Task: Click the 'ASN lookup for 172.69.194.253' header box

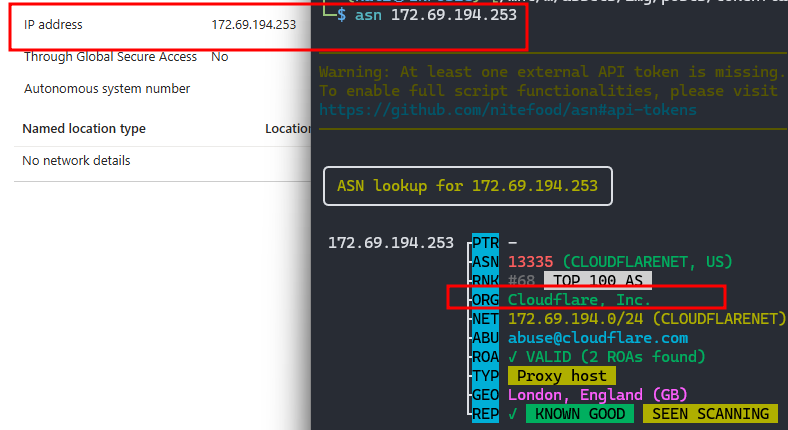Action: coord(467,185)
